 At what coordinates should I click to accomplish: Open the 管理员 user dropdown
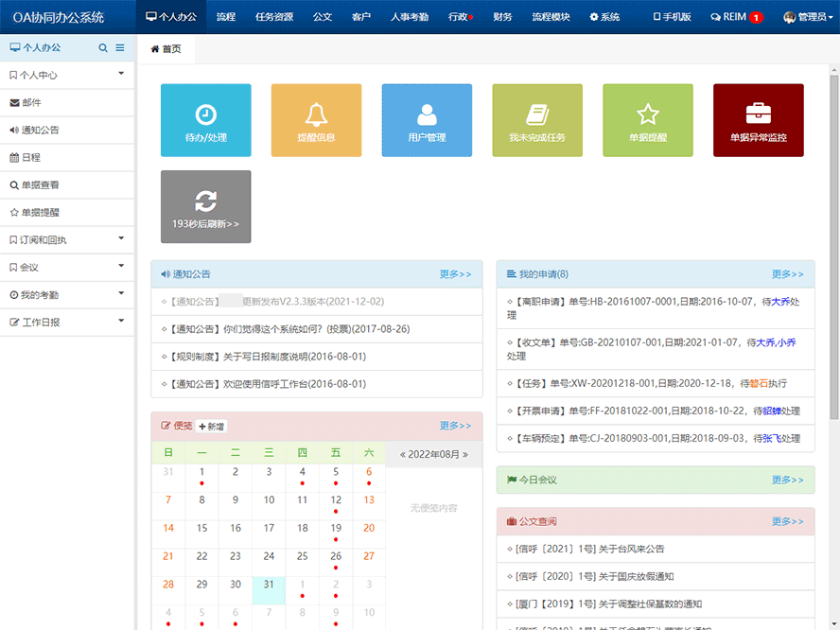click(810, 17)
